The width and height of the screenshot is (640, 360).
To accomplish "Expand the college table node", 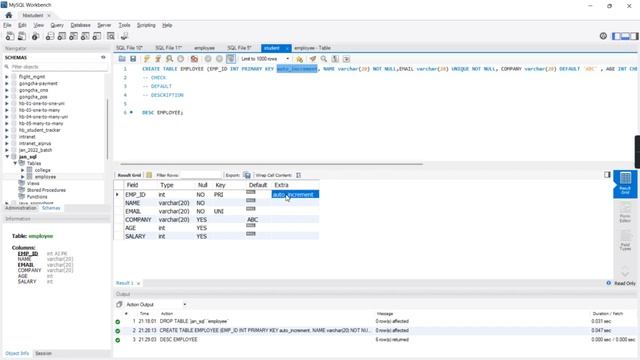I will click(x=22, y=170).
